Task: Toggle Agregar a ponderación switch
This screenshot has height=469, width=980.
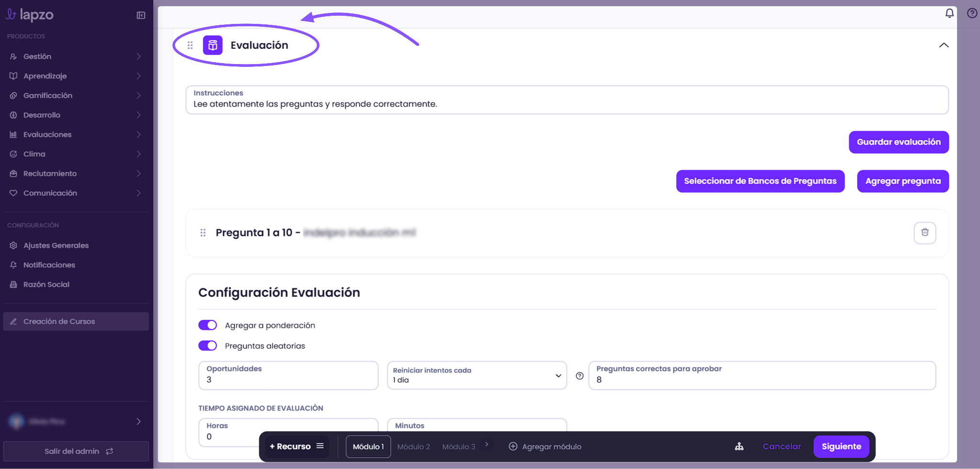Action: (208, 325)
